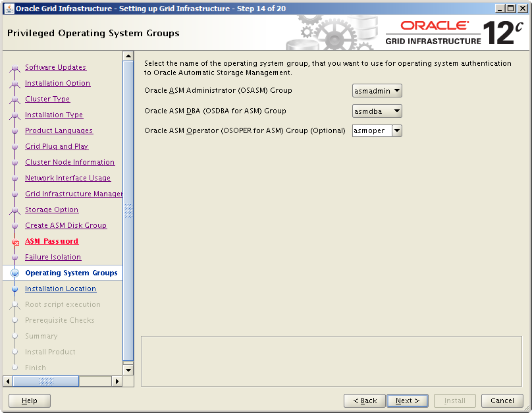Go to the Installation Option step

click(x=58, y=83)
